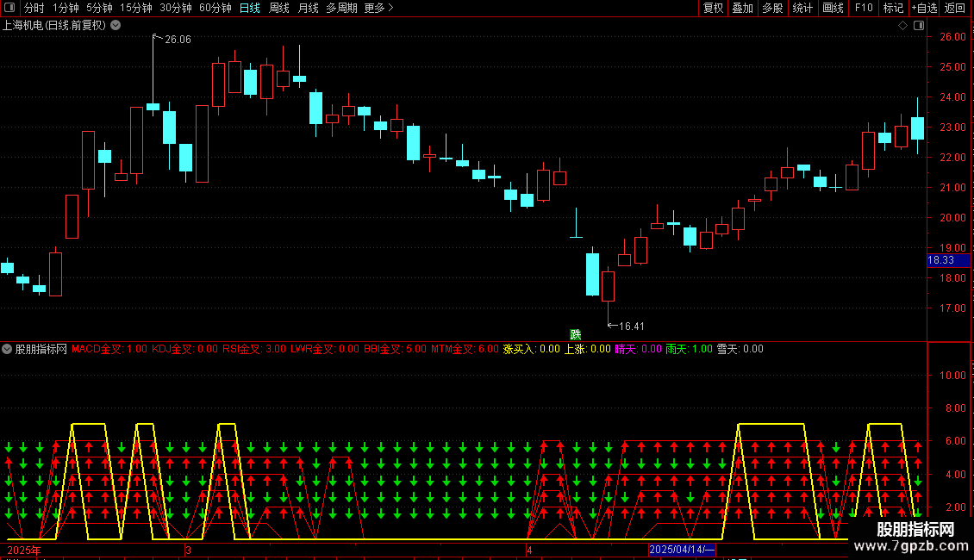Click the green 跌 marker on chart
The image size is (974, 560).
pyautogui.click(x=576, y=334)
